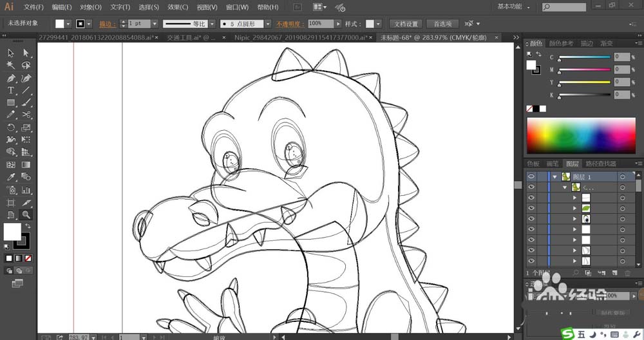
Task: Collapse the <... group triangle
Action: pos(565,187)
